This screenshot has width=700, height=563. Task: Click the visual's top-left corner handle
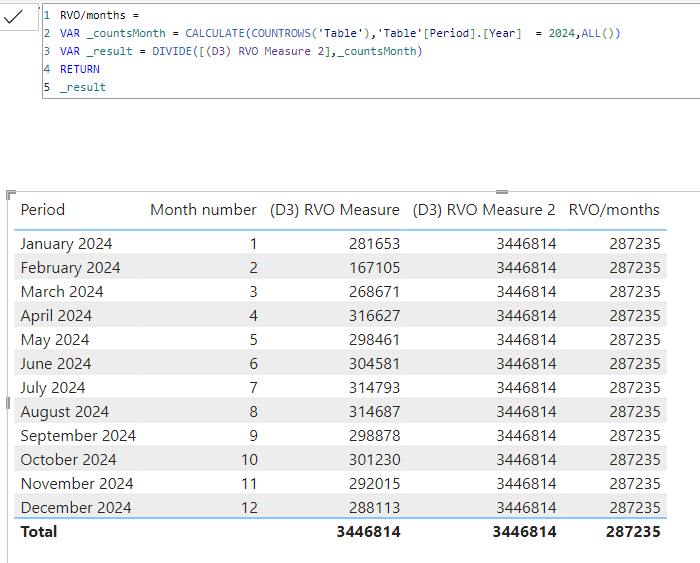pyautogui.click(x=11, y=194)
